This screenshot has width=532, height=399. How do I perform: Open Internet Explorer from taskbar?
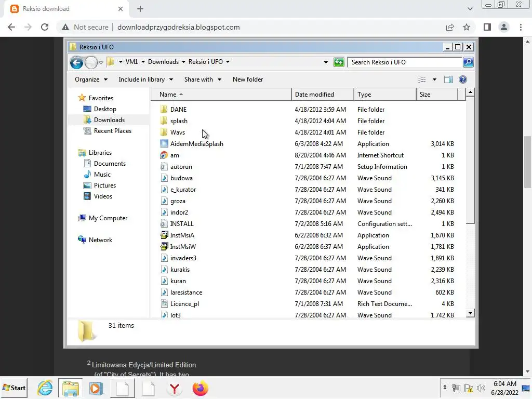(x=45, y=388)
